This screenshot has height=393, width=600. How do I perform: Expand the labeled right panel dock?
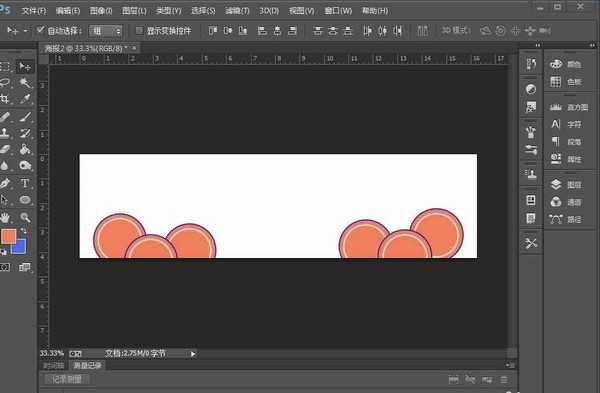click(x=593, y=45)
